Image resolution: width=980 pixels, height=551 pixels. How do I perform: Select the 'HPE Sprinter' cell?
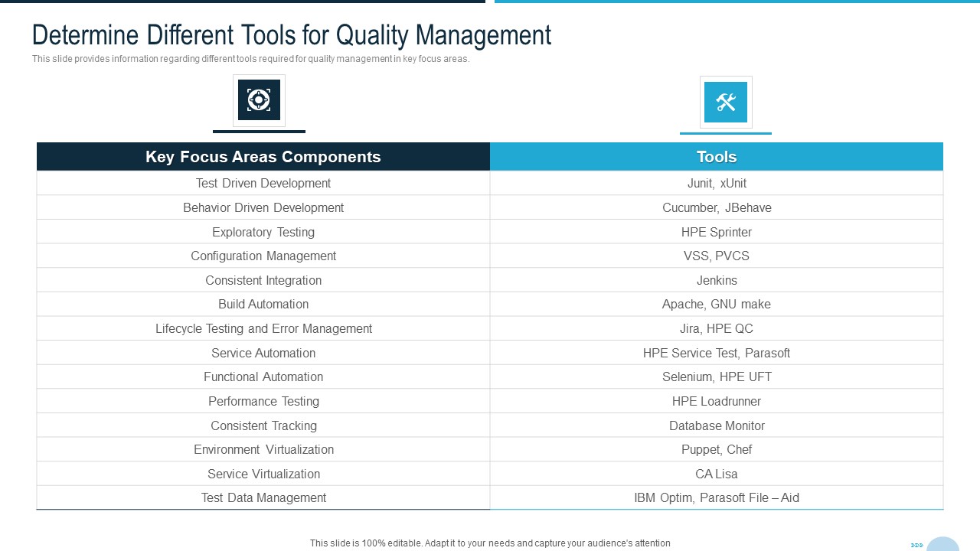point(717,232)
